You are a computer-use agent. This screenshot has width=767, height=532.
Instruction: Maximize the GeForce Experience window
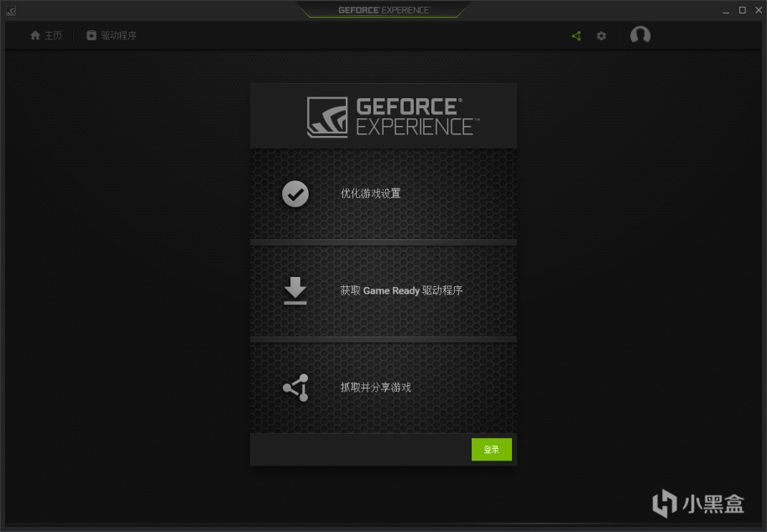(742, 10)
